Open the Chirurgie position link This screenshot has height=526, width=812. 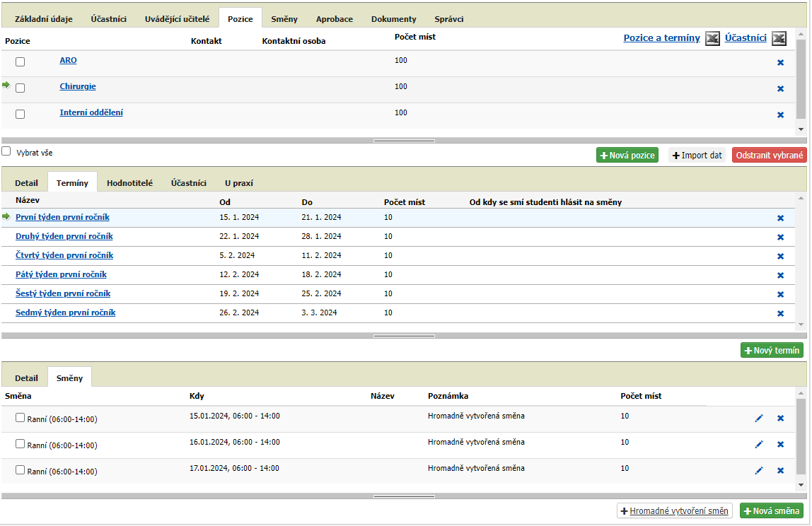coord(78,86)
